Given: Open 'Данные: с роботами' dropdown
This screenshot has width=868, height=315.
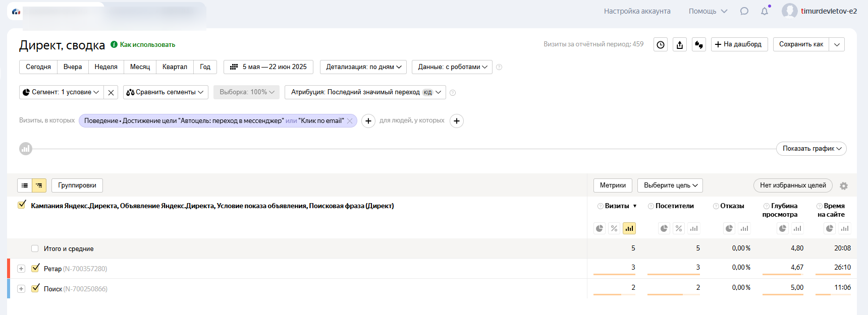Looking at the screenshot, I should [x=452, y=67].
